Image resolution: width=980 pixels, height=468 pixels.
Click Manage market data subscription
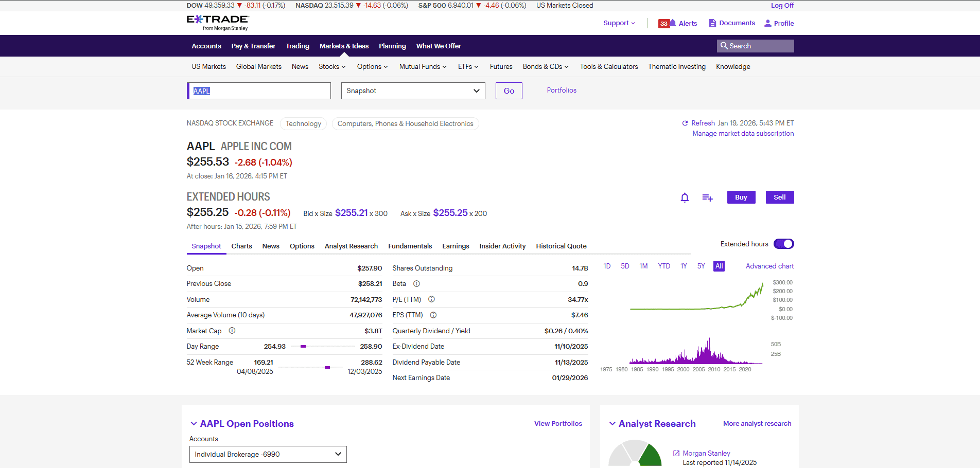click(743, 134)
